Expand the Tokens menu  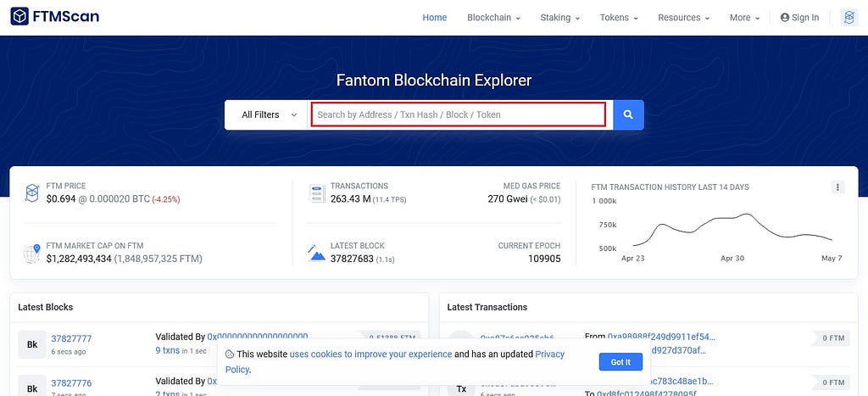click(x=619, y=18)
